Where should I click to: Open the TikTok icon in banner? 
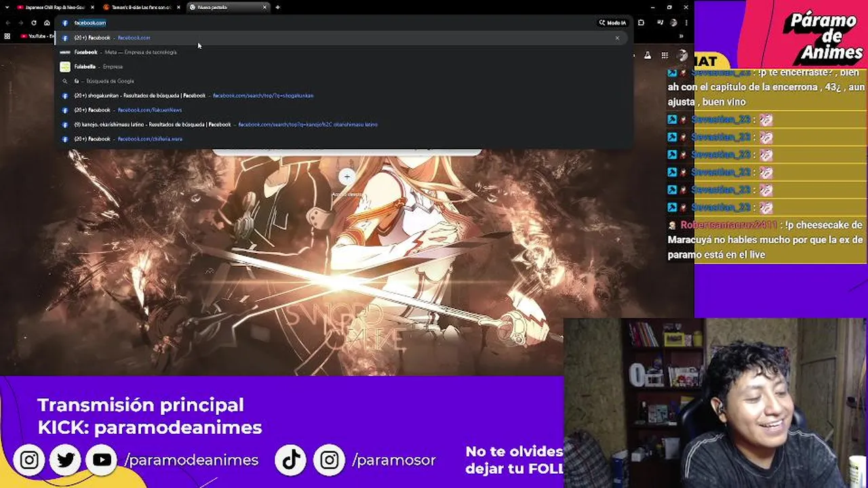292,460
